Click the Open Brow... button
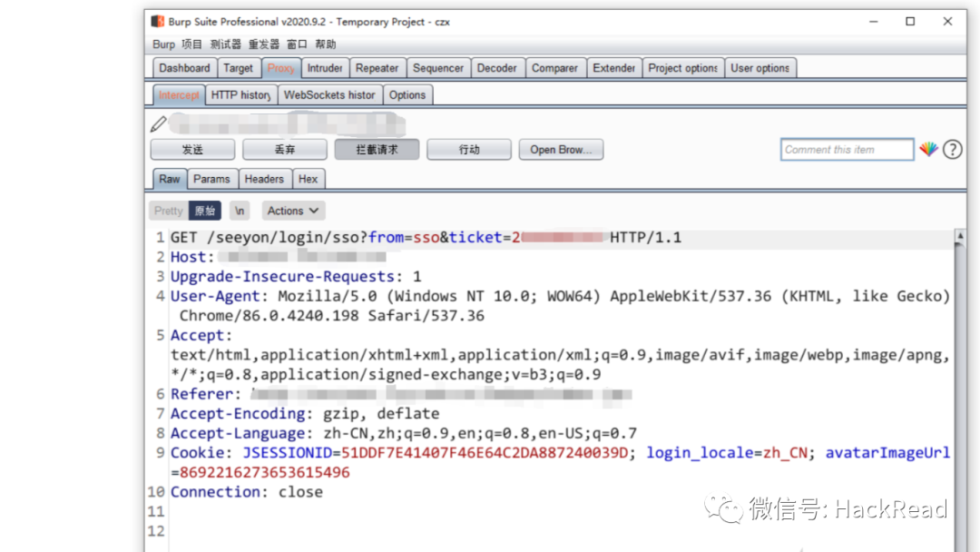This screenshot has width=980, height=552. (x=561, y=150)
